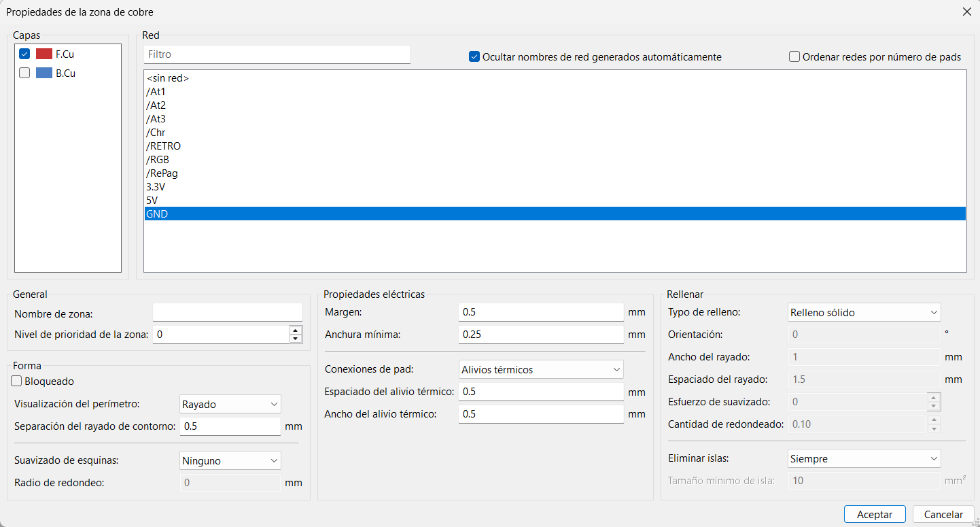Click the Nombre de zona text field
The height and width of the screenshot is (527, 980).
coord(227,313)
